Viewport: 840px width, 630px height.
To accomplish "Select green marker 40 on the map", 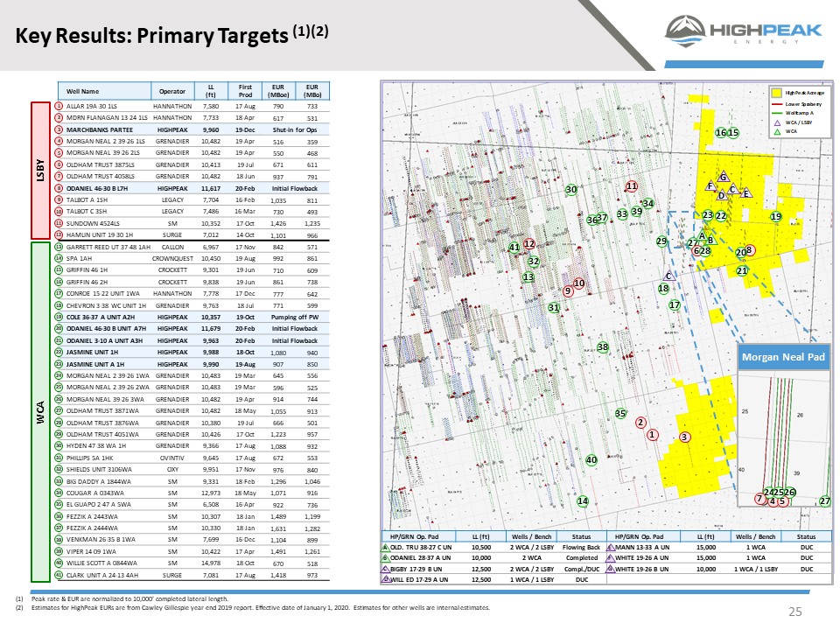I will 591,459.
